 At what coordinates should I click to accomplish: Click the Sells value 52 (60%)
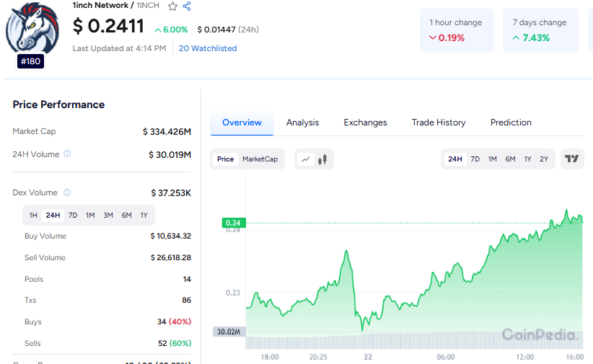point(175,343)
